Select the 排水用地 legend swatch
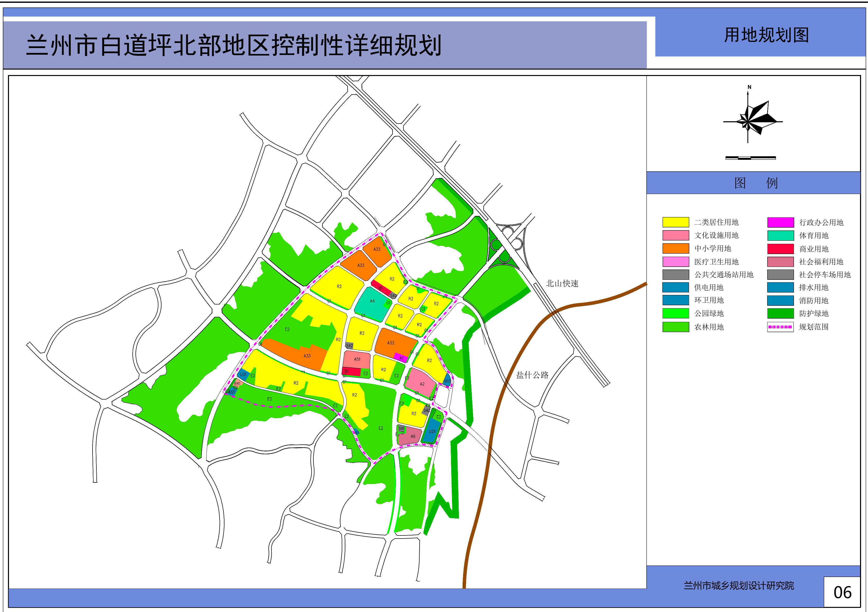The width and height of the screenshot is (868, 612). (x=780, y=287)
